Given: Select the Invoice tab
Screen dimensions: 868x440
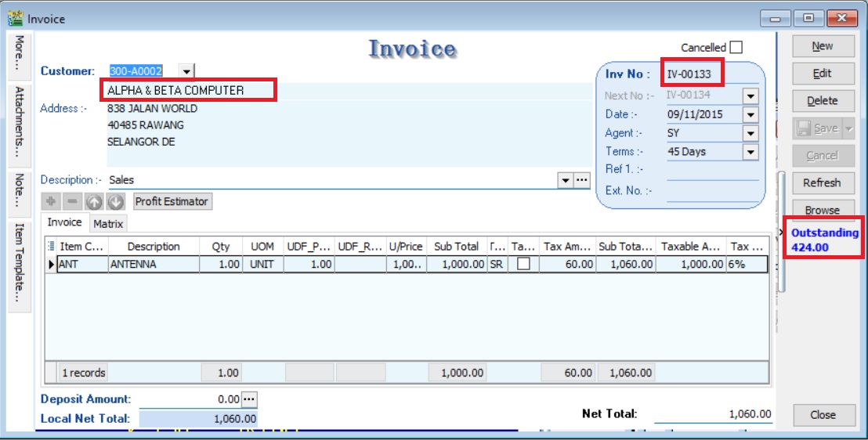Looking at the screenshot, I should point(65,222).
